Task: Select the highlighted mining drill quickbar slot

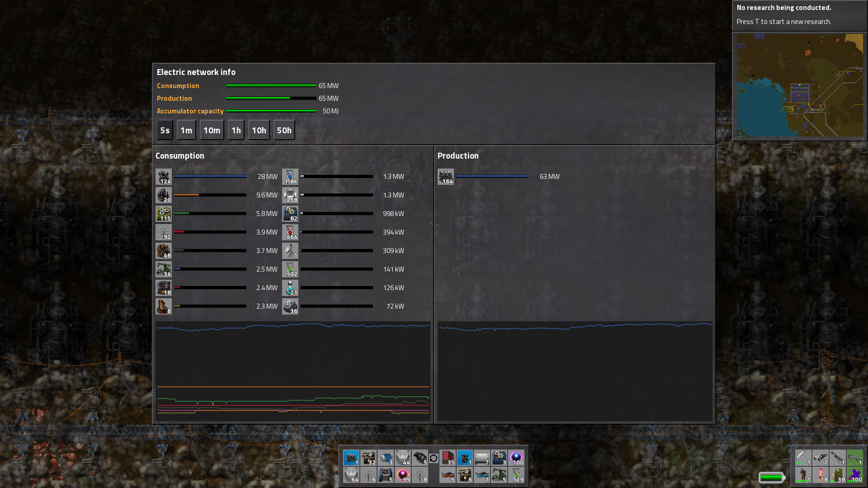Action: coord(465,458)
